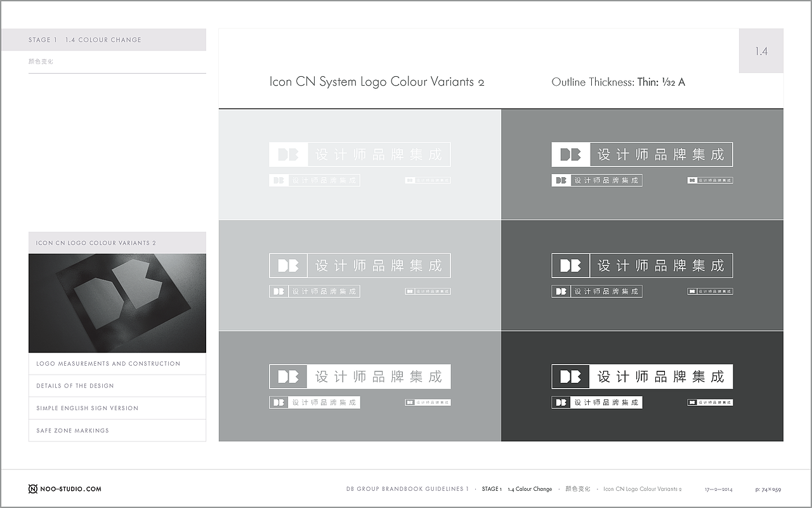
Task: Select medium-size logo on the top-right grey panel
Action: pyautogui.click(x=597, y=180)
